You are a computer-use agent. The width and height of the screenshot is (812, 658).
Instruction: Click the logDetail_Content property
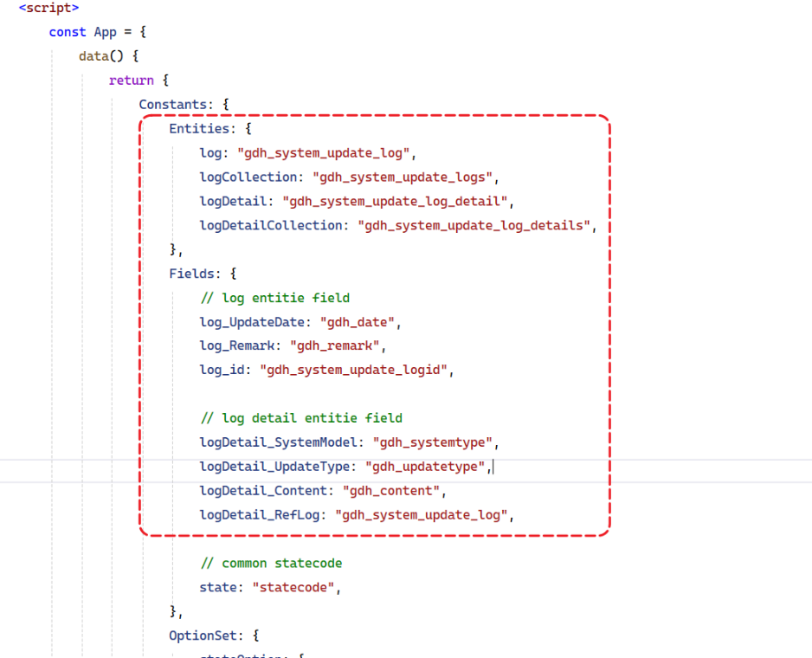263,491
